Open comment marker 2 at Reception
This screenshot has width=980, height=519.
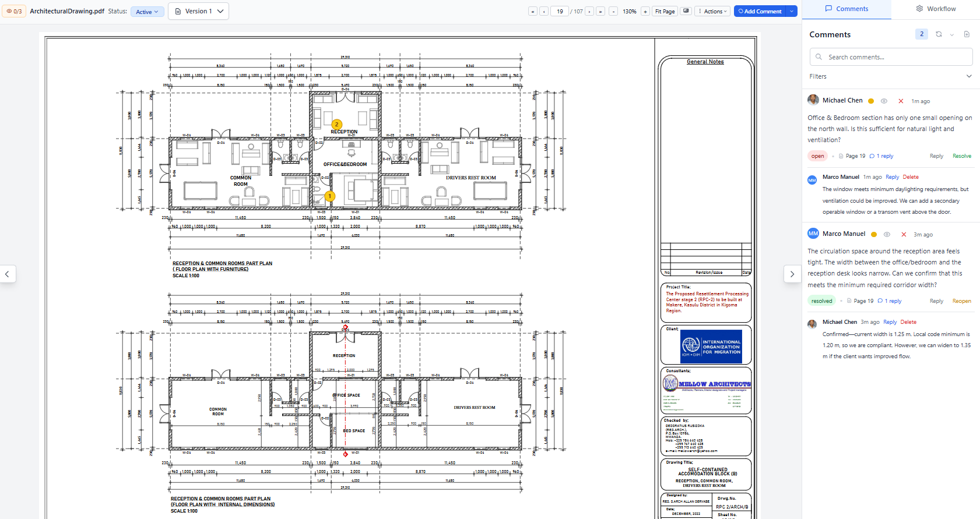(336, 124)
